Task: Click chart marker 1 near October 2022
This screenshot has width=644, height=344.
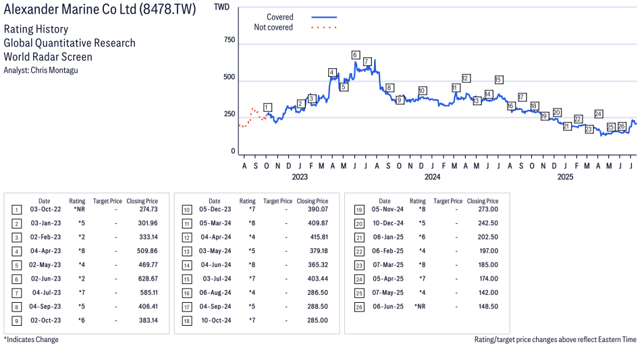Action: click(267, 107)
